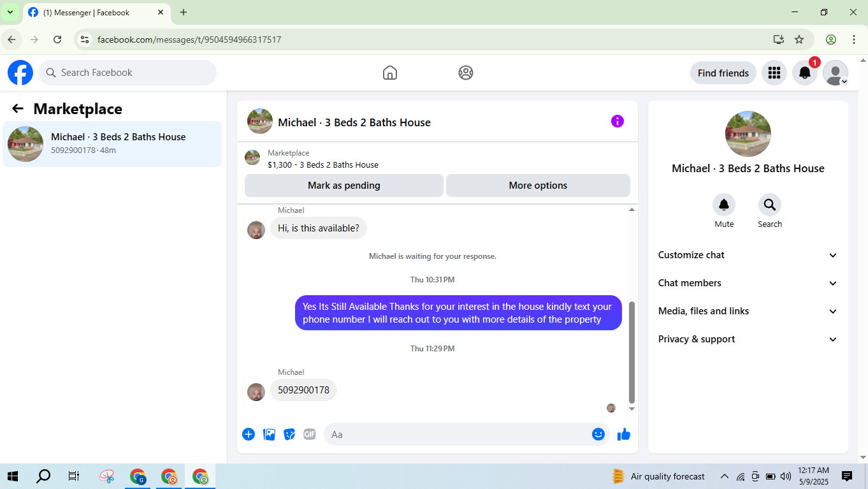The width and height of the screenshot is (868, 489).
Task: Open the Snipping Tool taskbar icon
Action: 106,476
